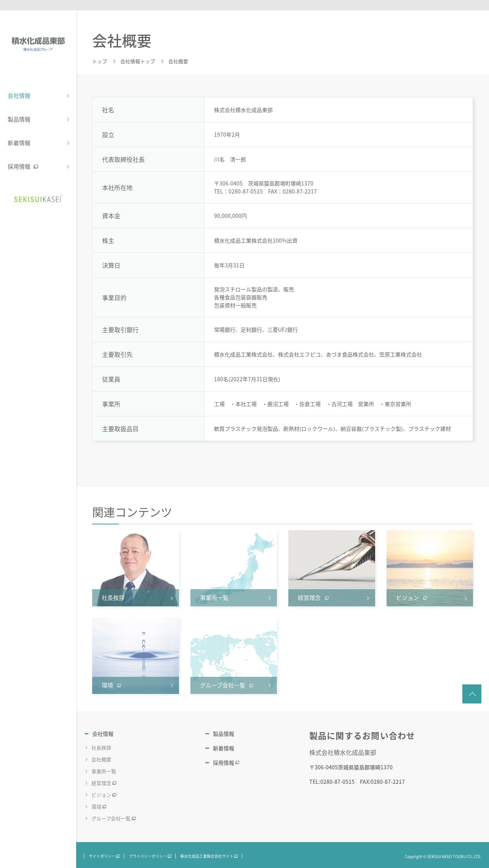Click the arrow on the 経営理念 card
The height and width of the screenshot is (868, 489).
tap(368, 598)
